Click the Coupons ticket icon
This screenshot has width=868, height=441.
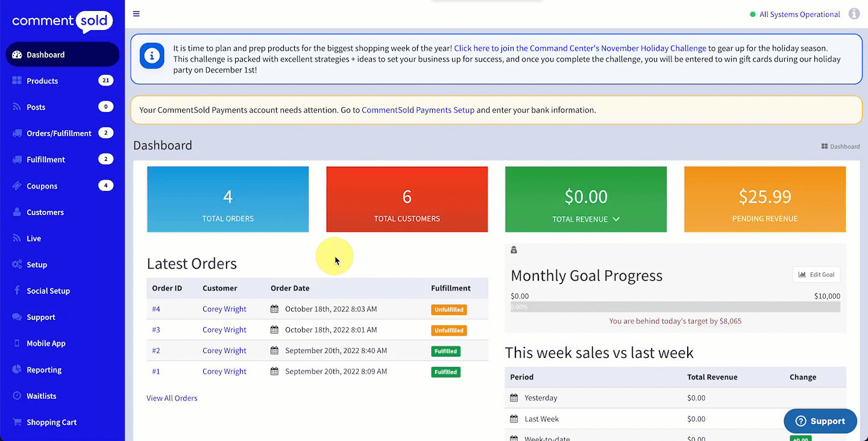pos(17,186)
